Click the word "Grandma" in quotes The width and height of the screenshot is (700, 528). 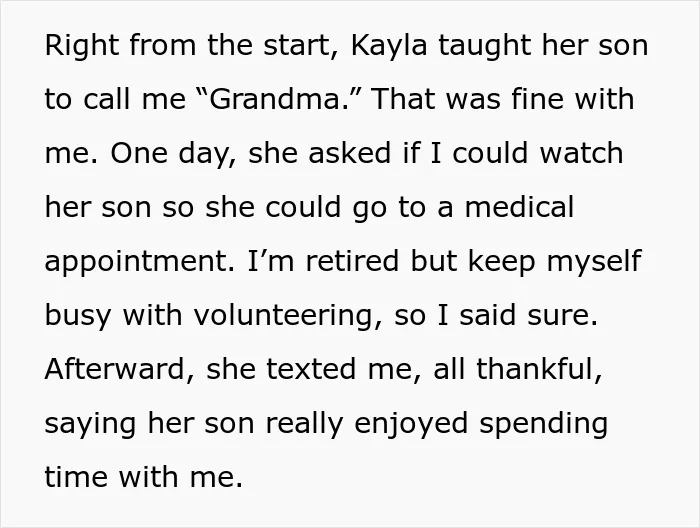[x=275, y=99]
